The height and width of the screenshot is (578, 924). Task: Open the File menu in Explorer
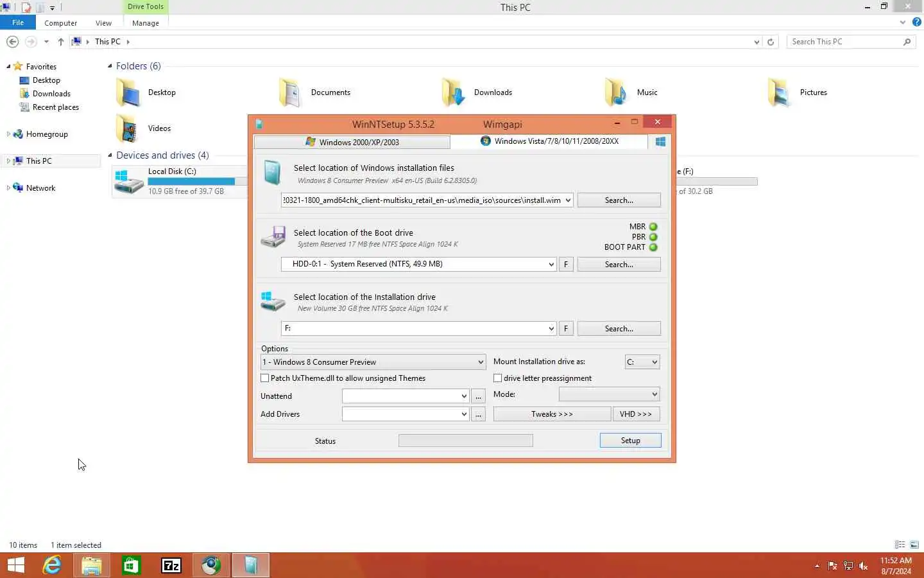18,22
